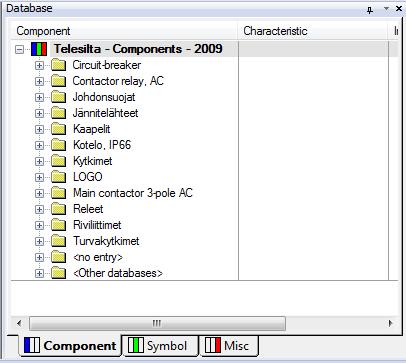
Task: Expand the Kaapelit node
Action: (39, 129)
